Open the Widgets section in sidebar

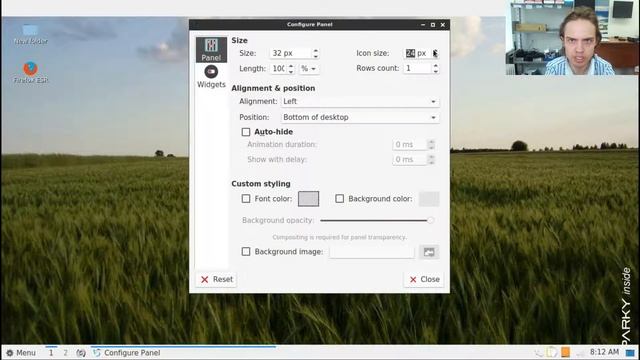pos(211,76)
